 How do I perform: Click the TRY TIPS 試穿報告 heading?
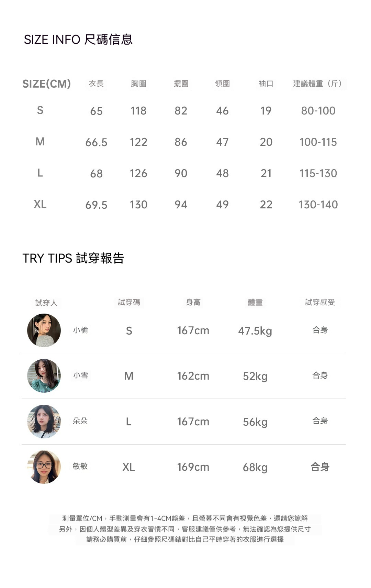pyautogui.click(x=73, y=258)
